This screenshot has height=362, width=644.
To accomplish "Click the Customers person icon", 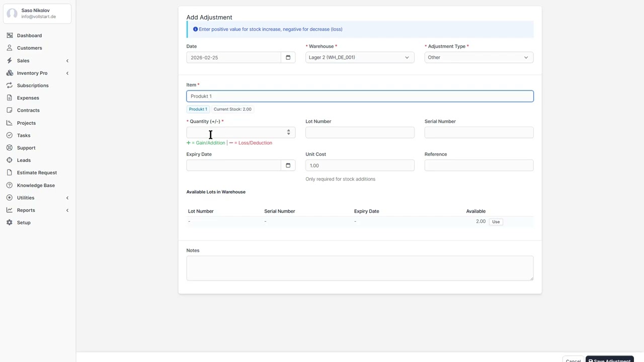I will 10,48.
